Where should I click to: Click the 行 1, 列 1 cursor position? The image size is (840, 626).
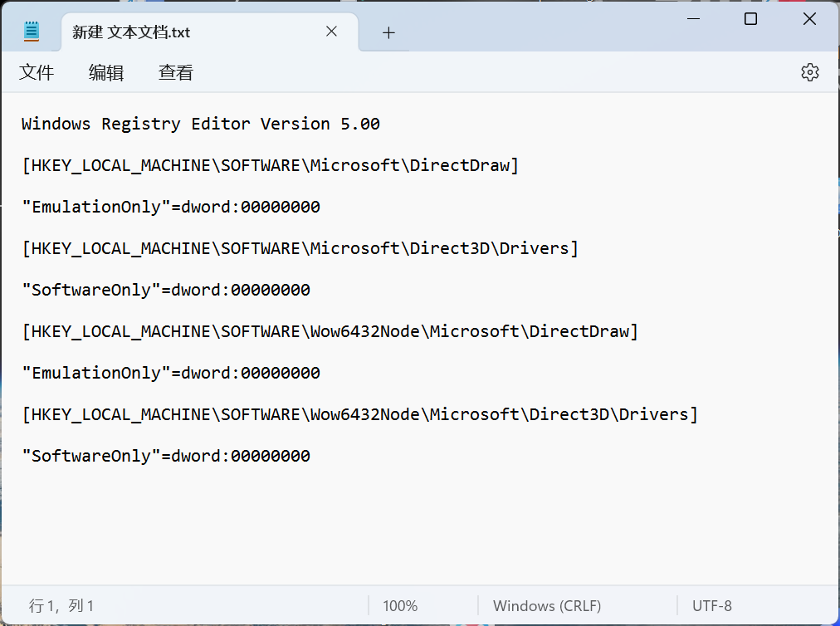pos(61,605)
